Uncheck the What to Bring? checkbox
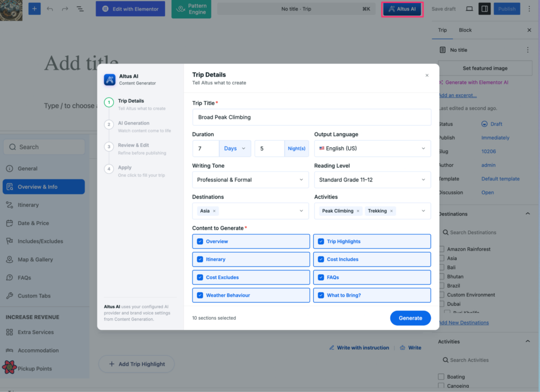Viewport: 540px width, 392px height. tap(321, 295)
